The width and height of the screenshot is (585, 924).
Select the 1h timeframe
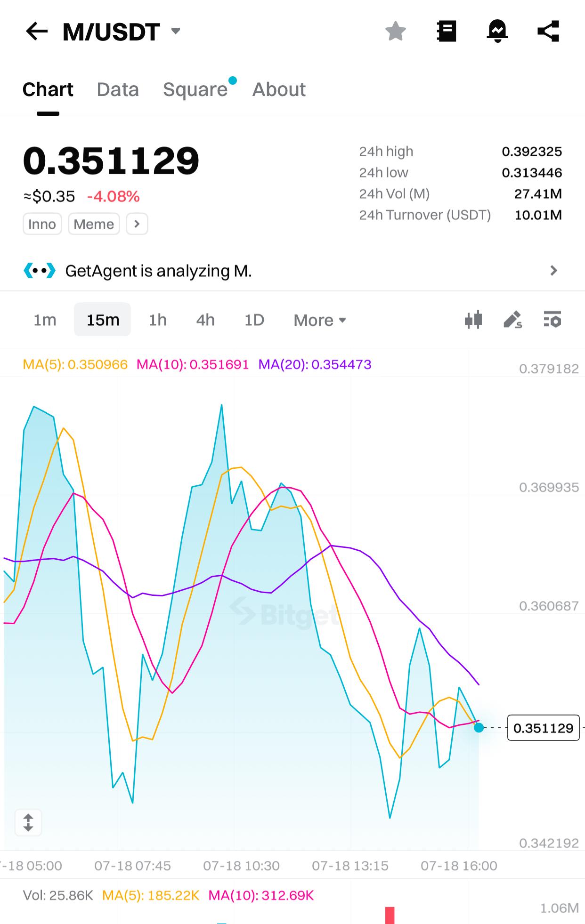158,320
